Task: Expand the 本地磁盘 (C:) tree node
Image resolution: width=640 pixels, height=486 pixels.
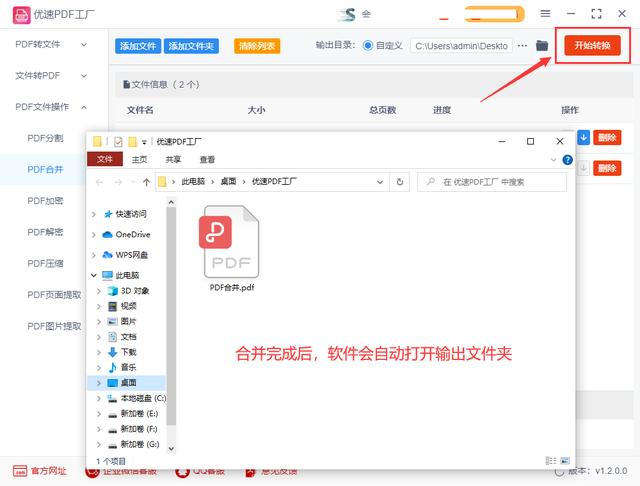Action: click(x=99, y=398)
